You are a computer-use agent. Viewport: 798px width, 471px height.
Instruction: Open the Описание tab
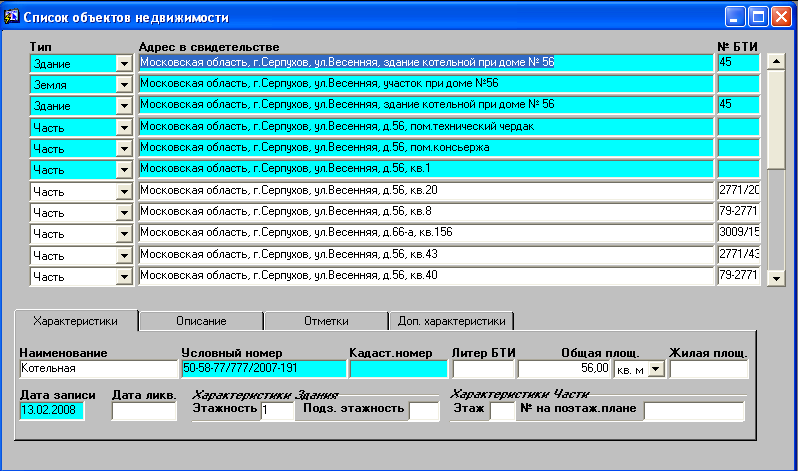201,321
